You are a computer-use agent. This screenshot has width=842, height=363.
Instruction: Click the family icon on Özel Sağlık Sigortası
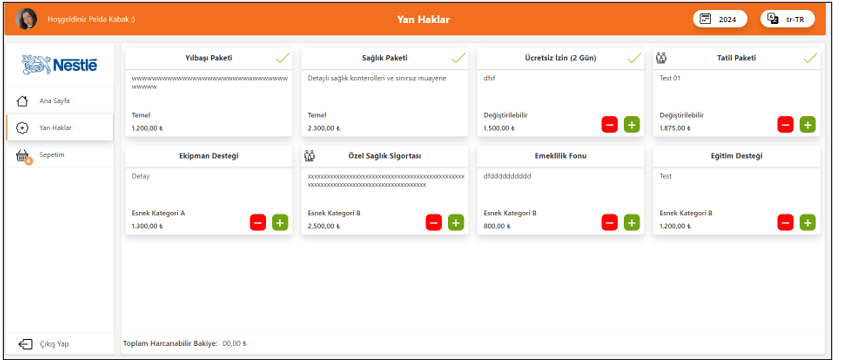tap(309, 156)
